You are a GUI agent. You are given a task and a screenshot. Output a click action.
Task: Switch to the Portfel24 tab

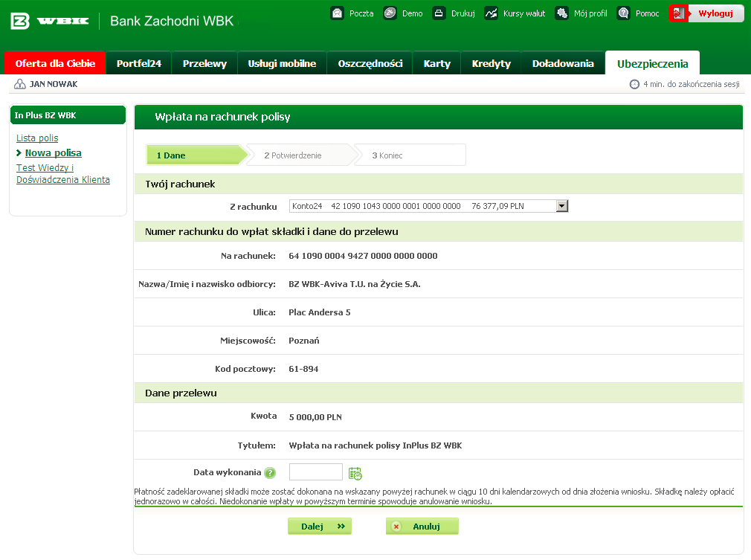[139, 63]
